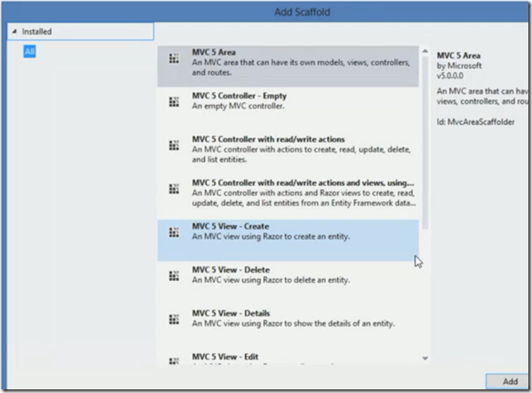Select MVC 5 View - Details title
The height and width of the screenshot is (393, 532).
[x=230, y=313]
